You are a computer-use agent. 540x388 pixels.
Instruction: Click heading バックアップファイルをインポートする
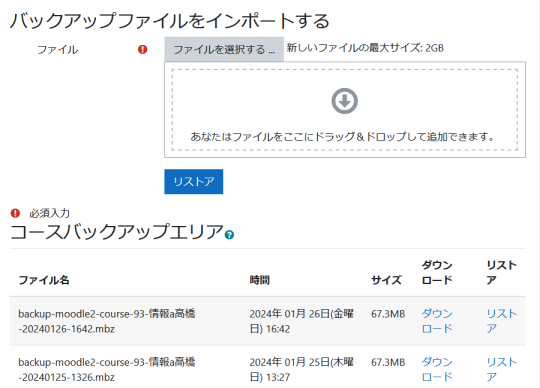pos(170,21)
